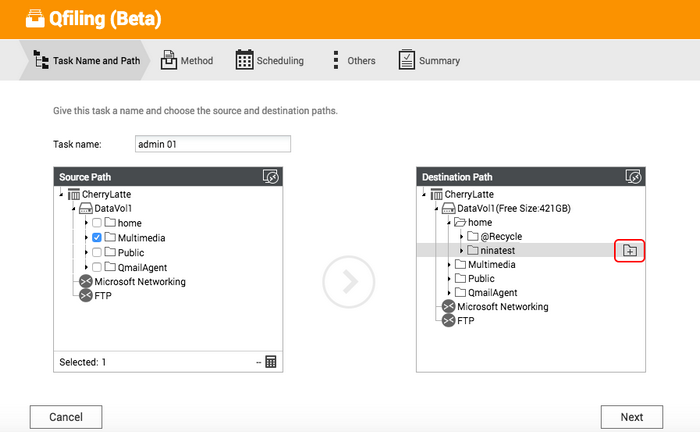
Task: Check the QmailAgent checkbox in Source Path
Action: pos(96,267)
